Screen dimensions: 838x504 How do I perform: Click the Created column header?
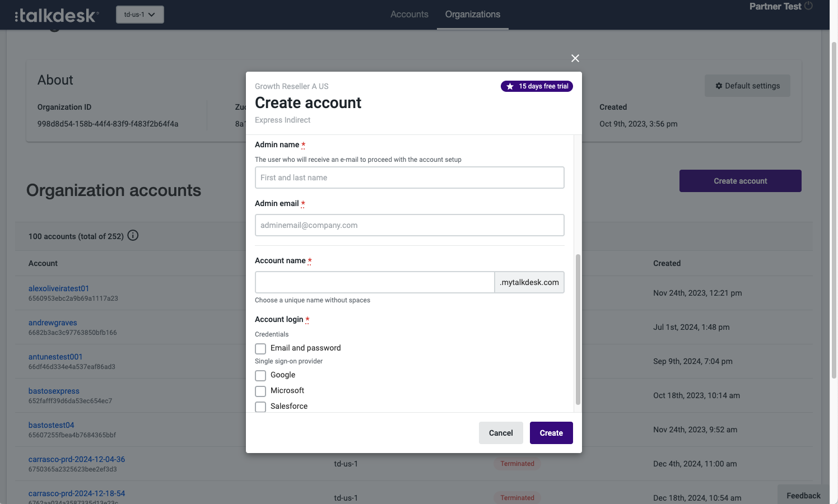(x=667, y=263)
